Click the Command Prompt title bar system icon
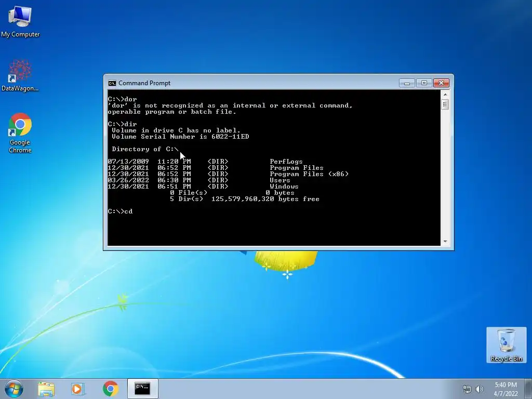The height and width of the screenshot is (399, 532). pyautogui.click(x=112, y=83)
